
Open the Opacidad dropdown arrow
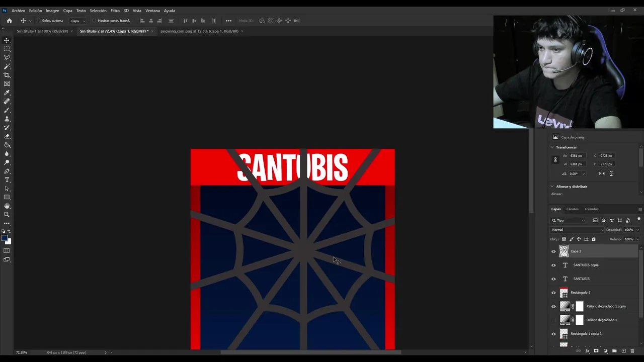point(637,230)
